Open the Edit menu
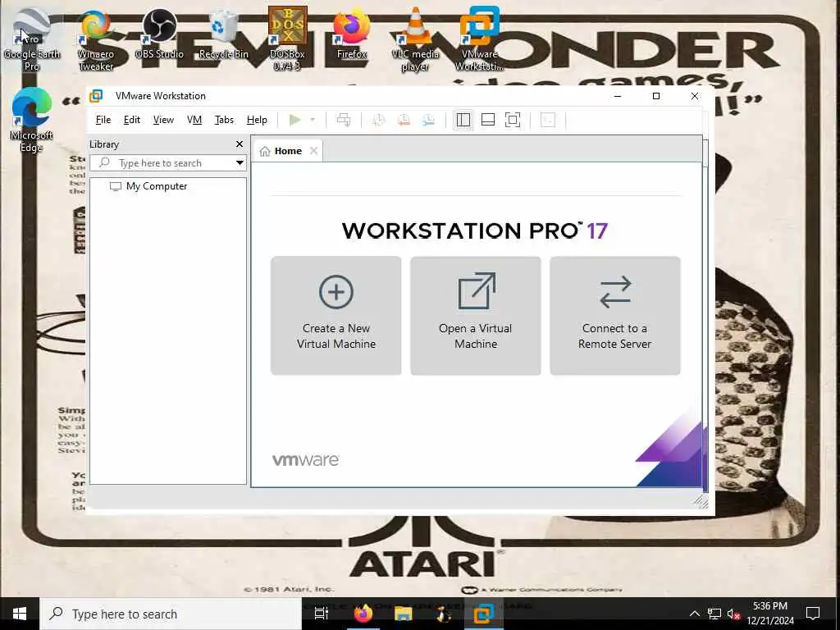Viewport: 840px width, 630px height. 132,120
